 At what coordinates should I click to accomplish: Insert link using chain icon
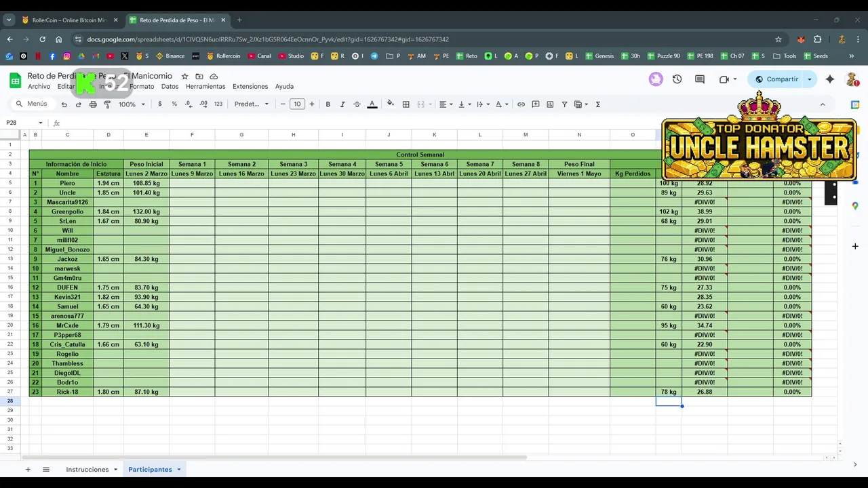(521, 104)
